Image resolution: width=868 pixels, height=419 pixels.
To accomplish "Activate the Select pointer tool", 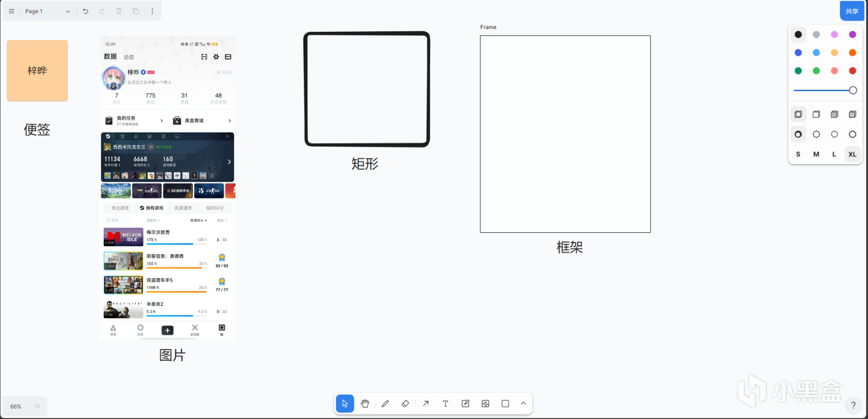I will 345,404.
